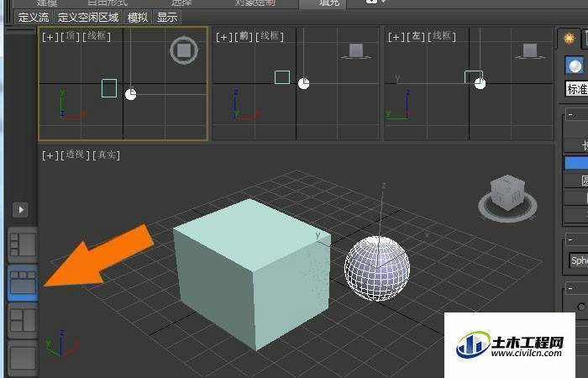The height and width of the screenshot is (378, 588).
Task: Select the box outline in the top viewport
Action: point(109,88)
